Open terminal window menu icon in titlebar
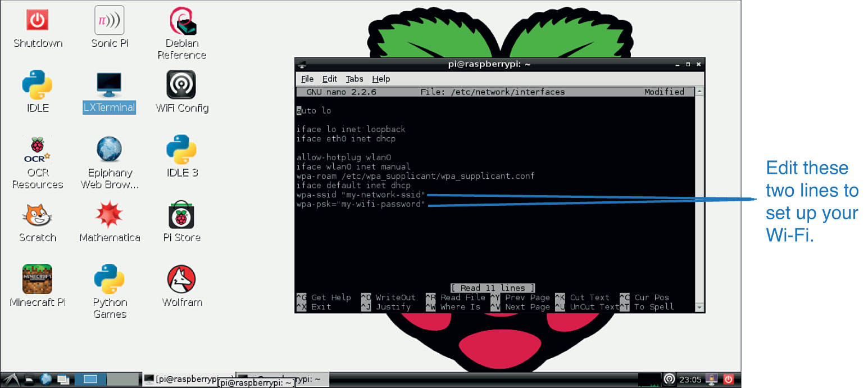The height and width of the screenshot is (388, 868). point(302,64)
